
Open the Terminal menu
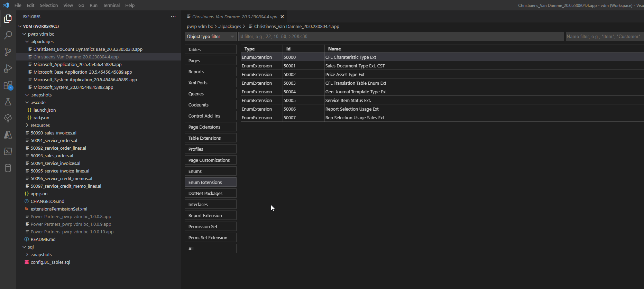[111, 5]
